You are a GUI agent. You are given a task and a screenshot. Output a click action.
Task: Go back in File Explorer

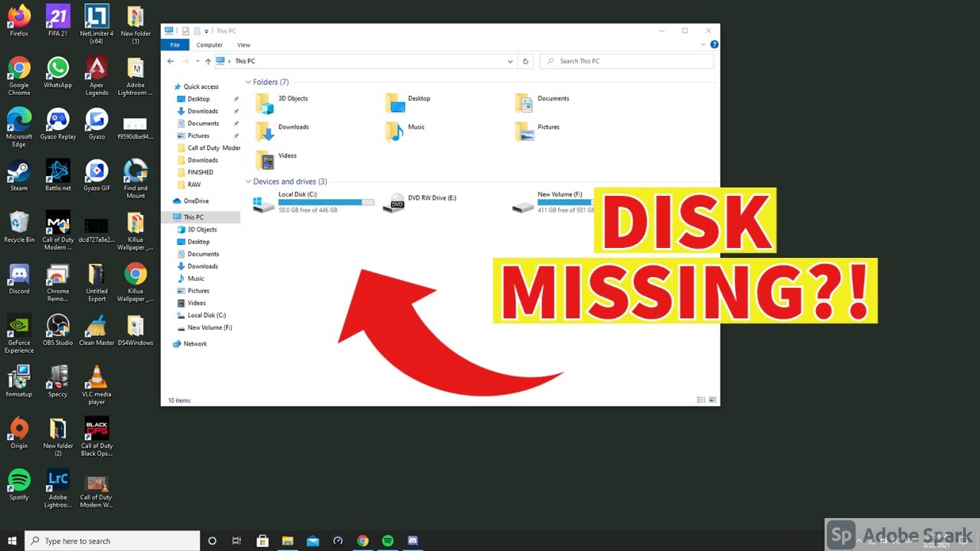coord(171,61)
